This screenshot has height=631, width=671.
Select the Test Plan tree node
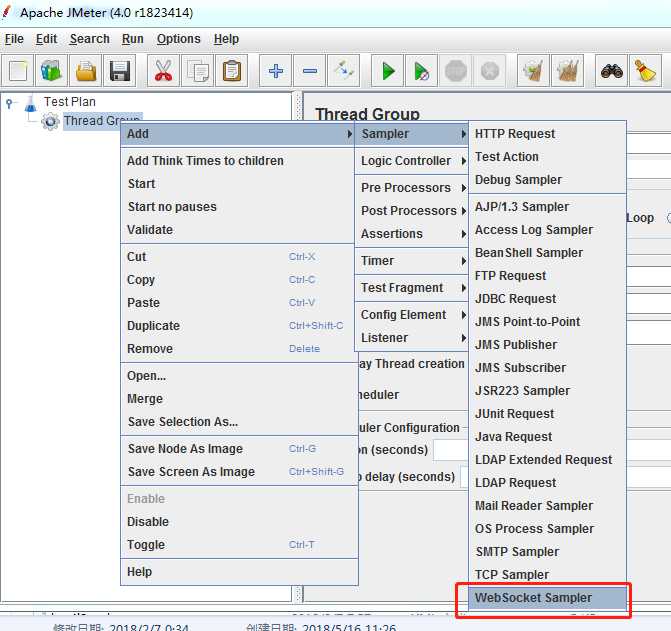[x=70, y=102]
